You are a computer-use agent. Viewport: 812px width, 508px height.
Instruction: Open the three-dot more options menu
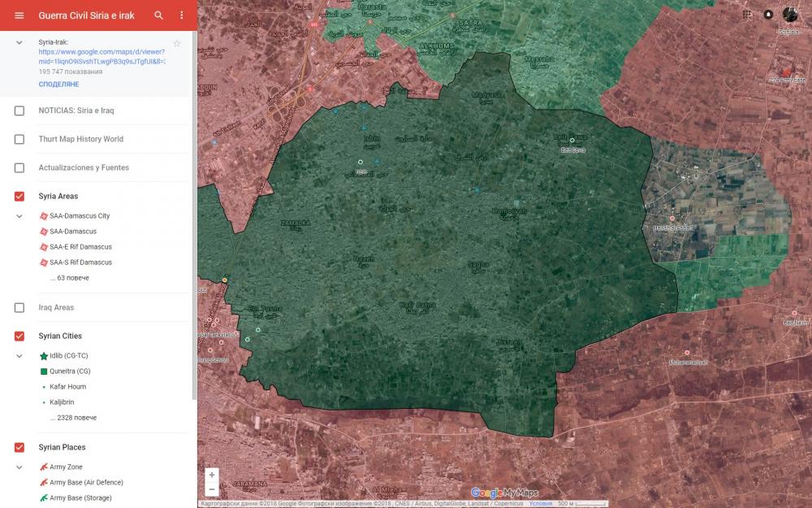pos(181,15)
